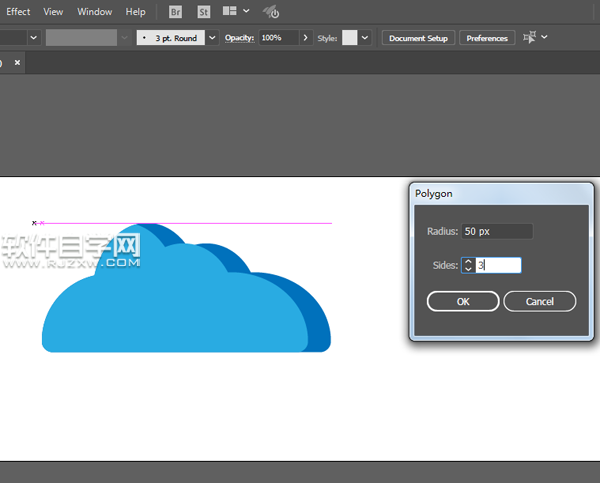The height and width of the screenshot is (483, 600).
Task: Click the GPU performance rocket icon
Action: [271, 12]
